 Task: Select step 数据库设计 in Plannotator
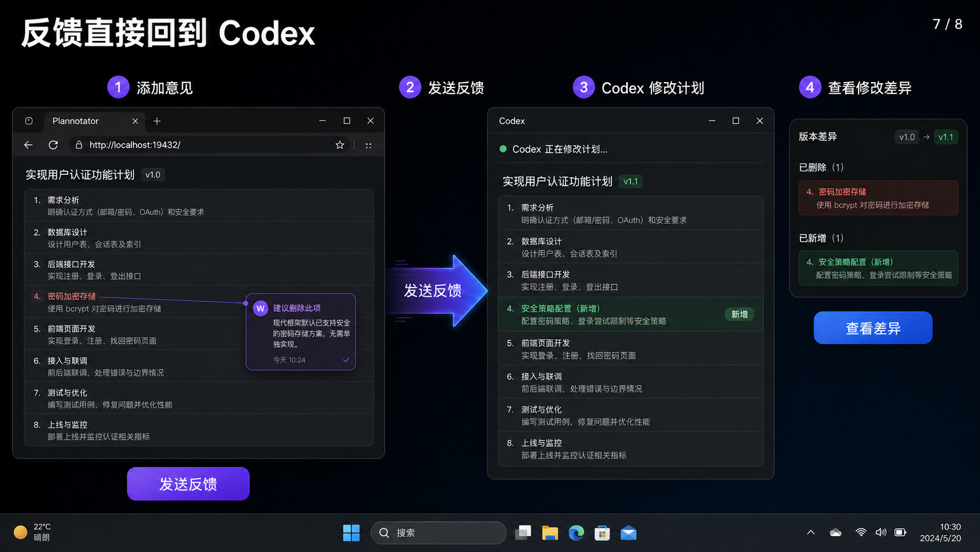[x=199, y=238]
